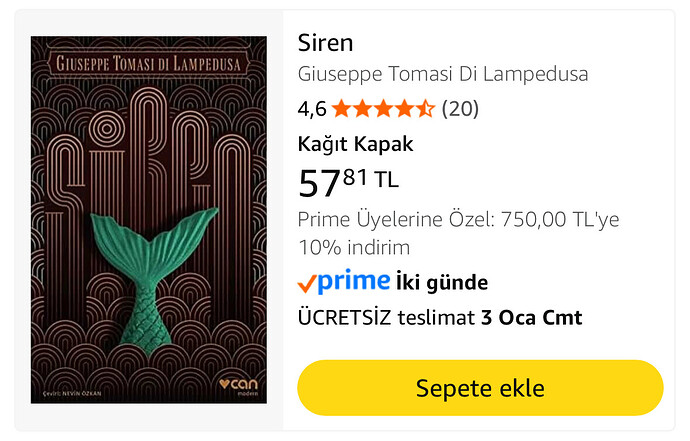Click the blue prime logo text
This screenshot has height=441, width=690.
pos(353,281)
